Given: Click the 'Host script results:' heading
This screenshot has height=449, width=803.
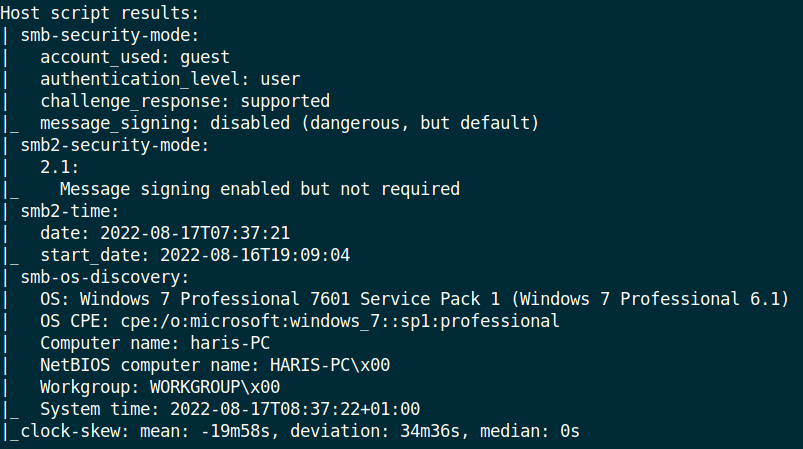Looking at the screenshot, I should tap(100, 13).
